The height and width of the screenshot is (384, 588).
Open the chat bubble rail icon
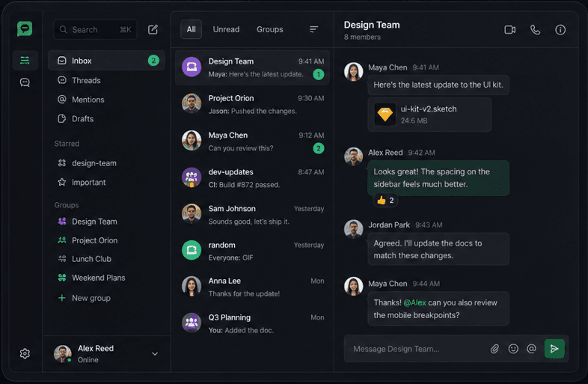(x=25, y=82)
